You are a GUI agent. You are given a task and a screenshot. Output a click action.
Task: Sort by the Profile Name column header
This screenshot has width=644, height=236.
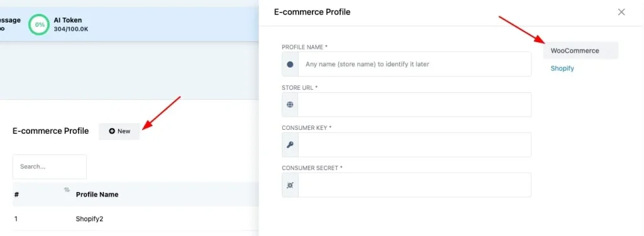point(97,194)
